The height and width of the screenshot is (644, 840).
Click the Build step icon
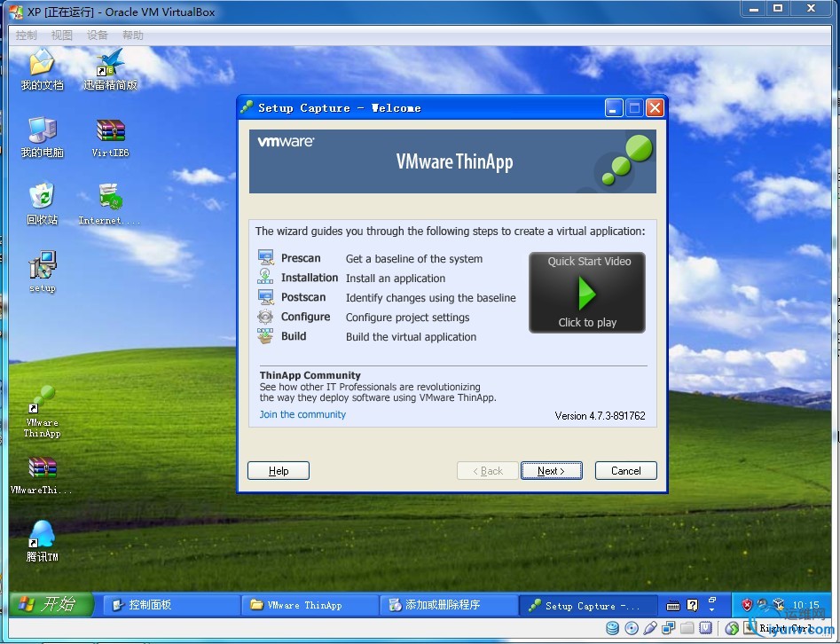pos(265,336)
